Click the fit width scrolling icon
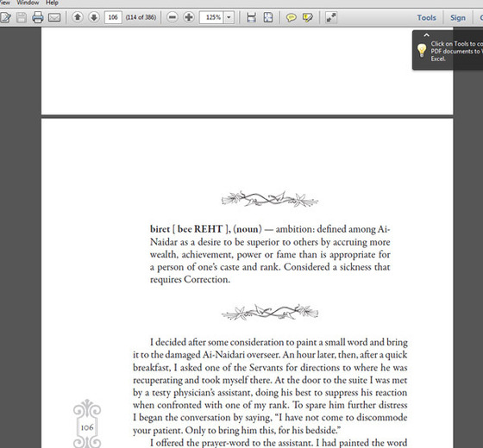Image resolution: width=483 pixels, height=448 pixels. (x=251, y=17)
